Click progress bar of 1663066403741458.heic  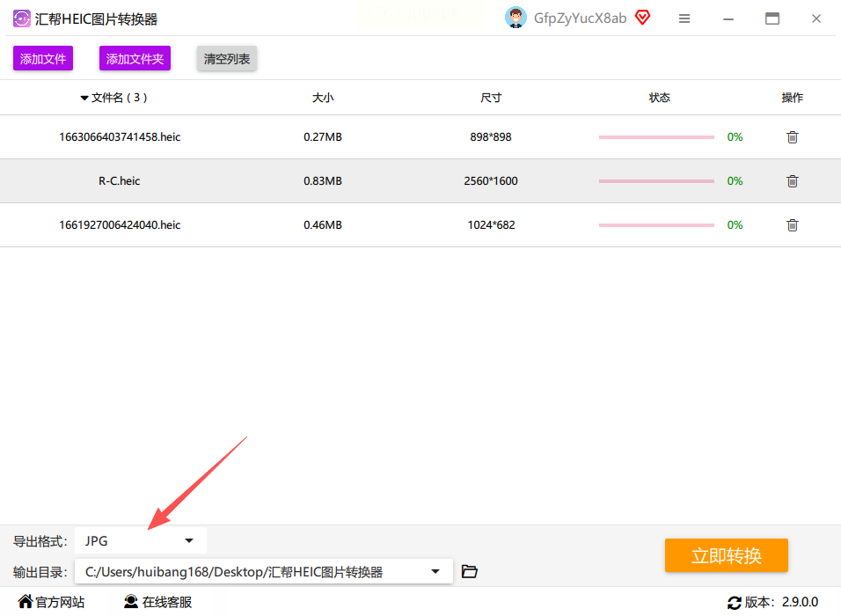point(656,137)
